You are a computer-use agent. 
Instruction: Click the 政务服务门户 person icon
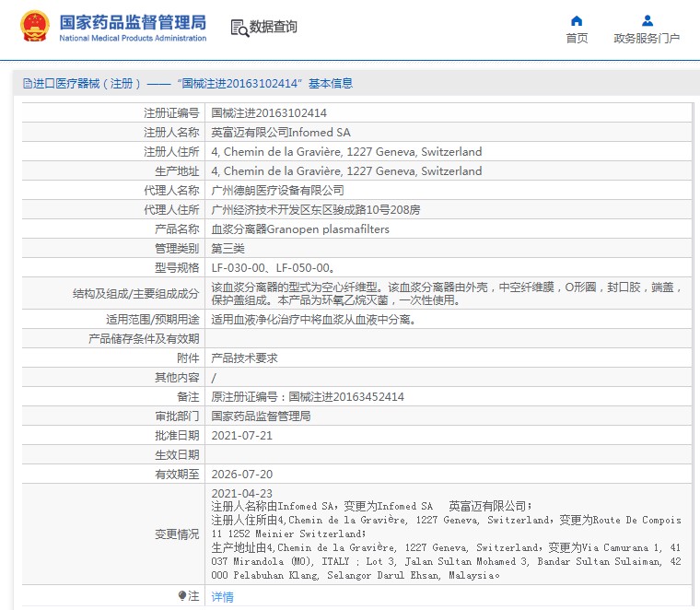click(x=647, y=20)
